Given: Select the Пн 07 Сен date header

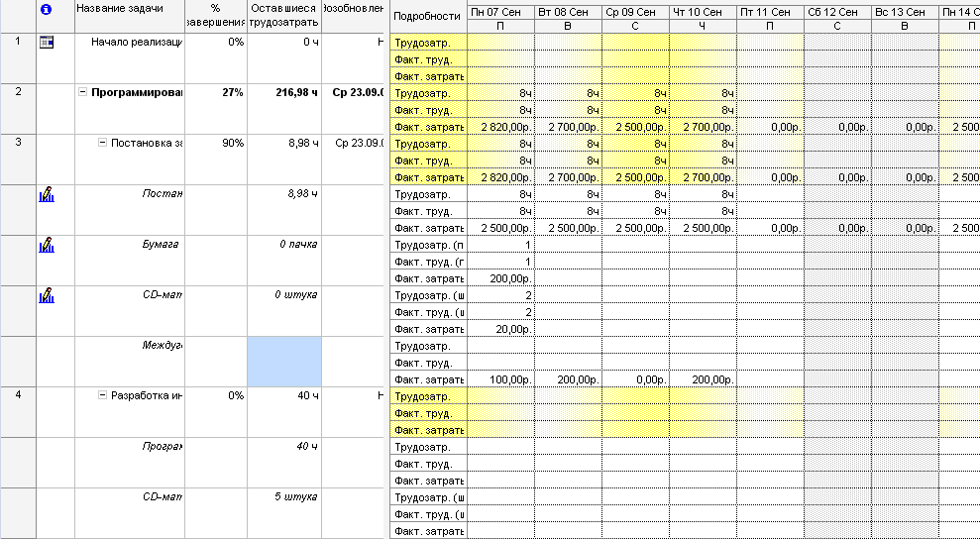Looking at the screenshot, I should pos(500,13).
